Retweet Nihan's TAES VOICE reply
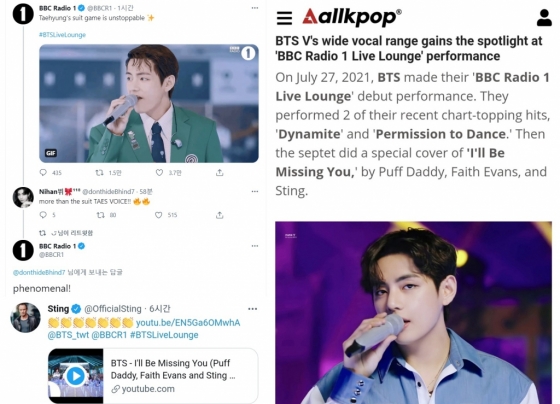The image size is (560, 404). click(x=100, y=215)
